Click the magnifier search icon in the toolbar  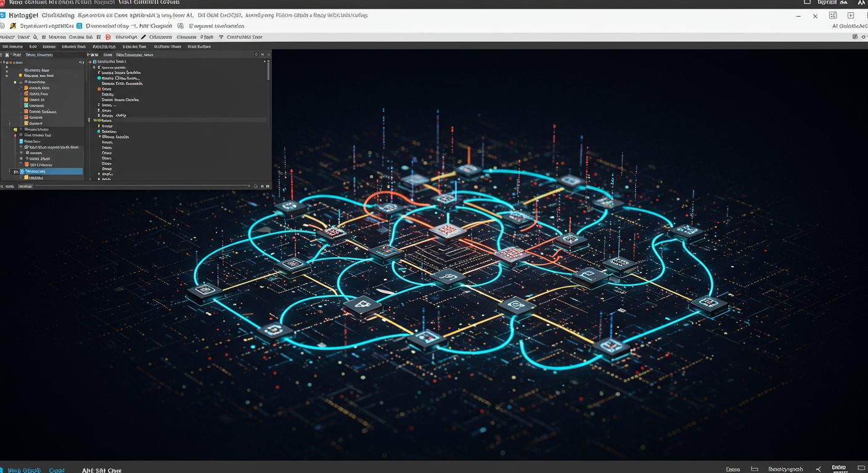[x=35, y=38]
